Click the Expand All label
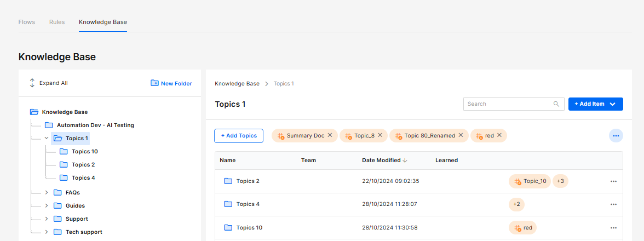 (54, 83)
